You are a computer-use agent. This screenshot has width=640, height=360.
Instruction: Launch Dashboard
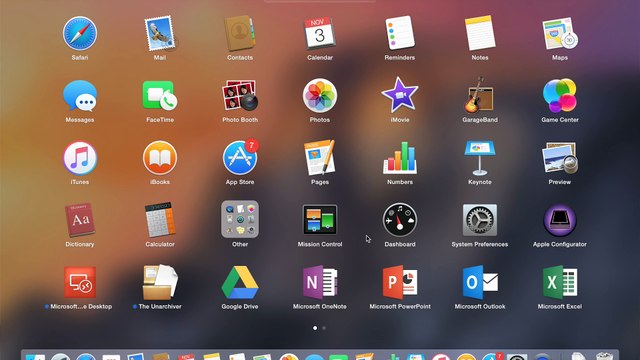click(400, 220)
